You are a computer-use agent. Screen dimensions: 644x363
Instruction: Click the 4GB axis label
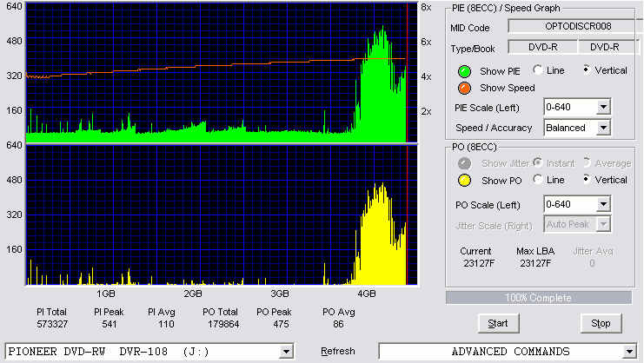[367, 294]
